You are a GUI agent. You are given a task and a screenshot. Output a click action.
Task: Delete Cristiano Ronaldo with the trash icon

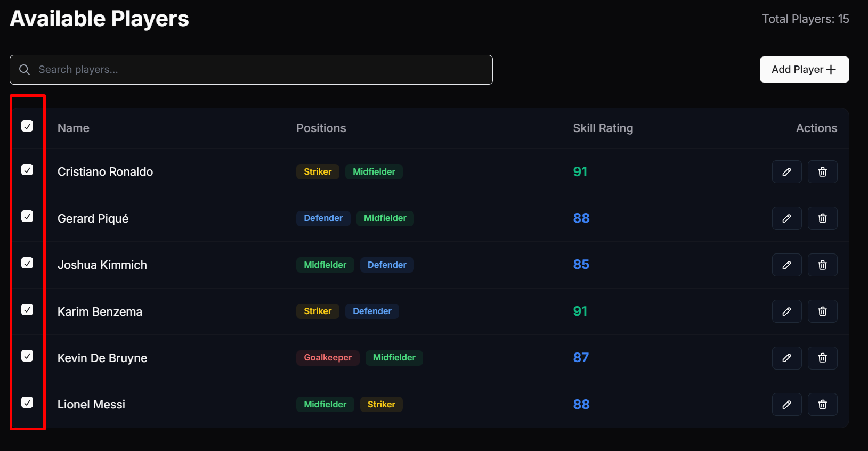[x=822, y=172]
